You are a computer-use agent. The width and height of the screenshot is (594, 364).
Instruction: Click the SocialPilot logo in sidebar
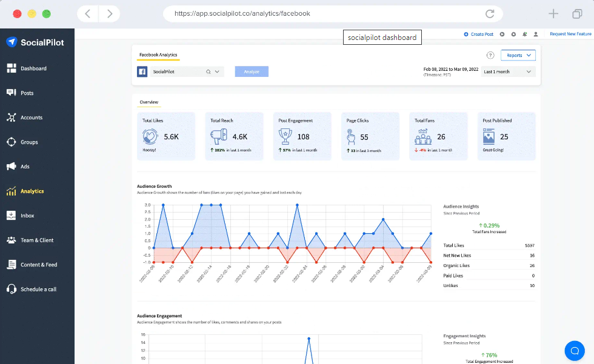click(35, 42)
